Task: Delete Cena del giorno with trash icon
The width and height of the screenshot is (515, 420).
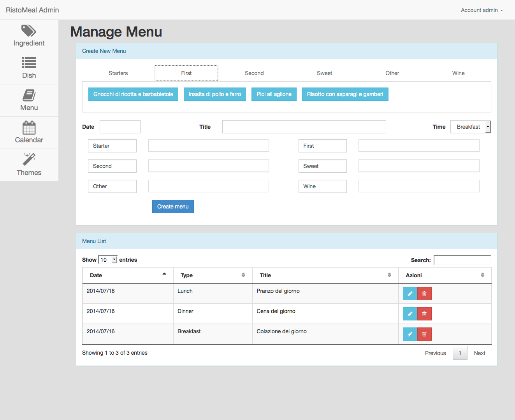Action: point(424,313)
